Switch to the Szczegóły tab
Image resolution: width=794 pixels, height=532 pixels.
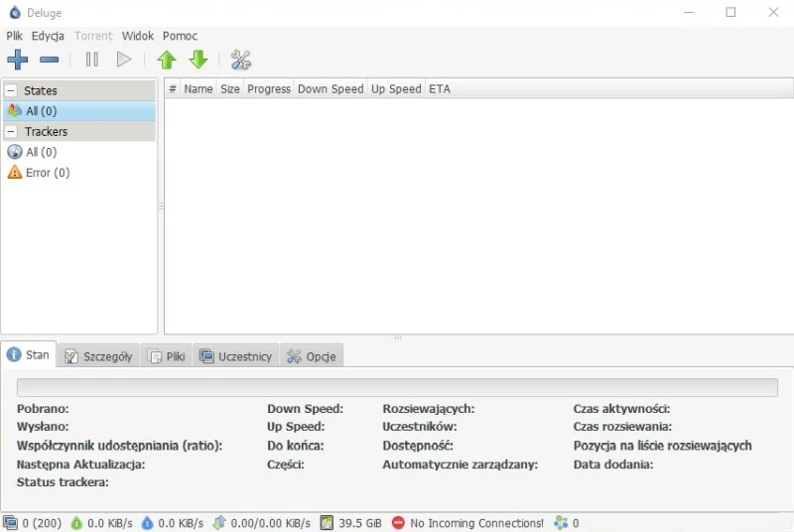point(98,356)
